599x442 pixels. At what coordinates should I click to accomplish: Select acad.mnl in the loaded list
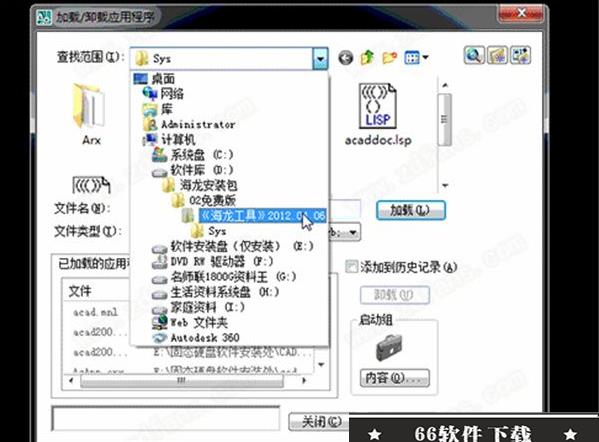click(x=96, y=312)
